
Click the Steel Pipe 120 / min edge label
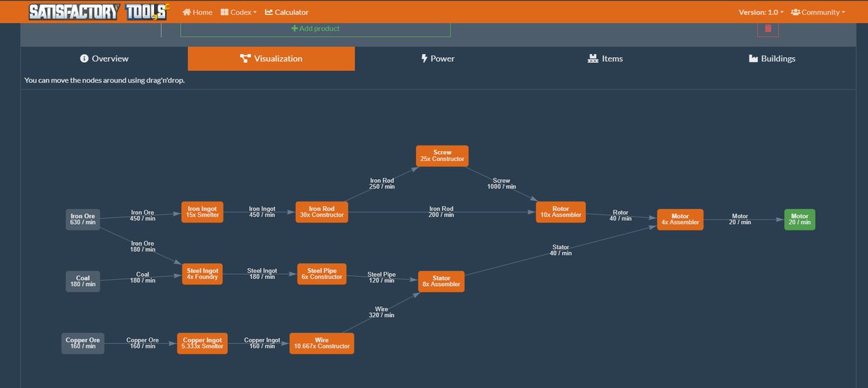[381, 277]
